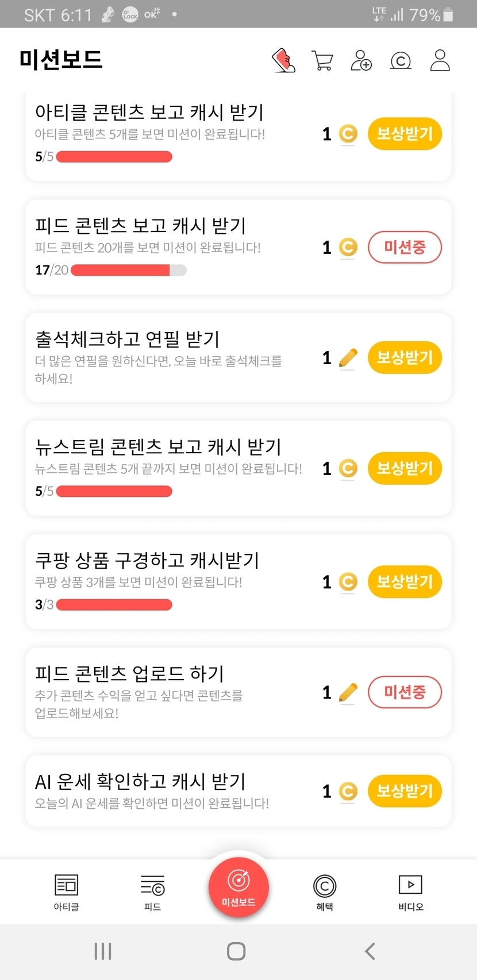Tap 미션중 on 피드 콘텐츠 보고 mission
477x980 pixels.
pos(405,248)
